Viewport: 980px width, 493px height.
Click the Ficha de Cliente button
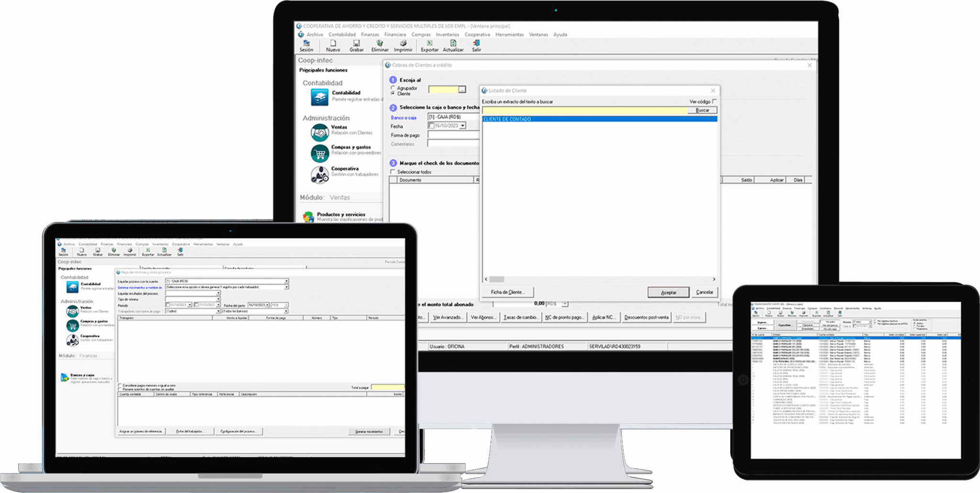tap(507, 292)
